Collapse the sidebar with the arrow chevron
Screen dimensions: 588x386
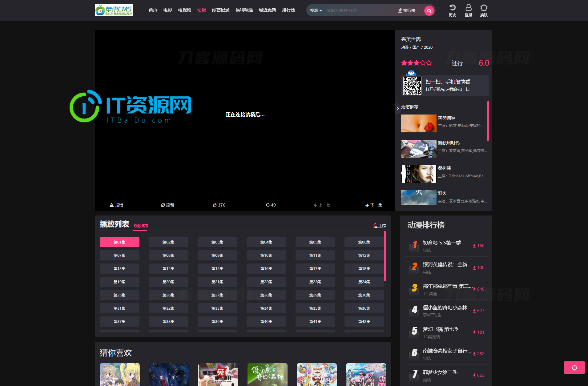(398, 109)
